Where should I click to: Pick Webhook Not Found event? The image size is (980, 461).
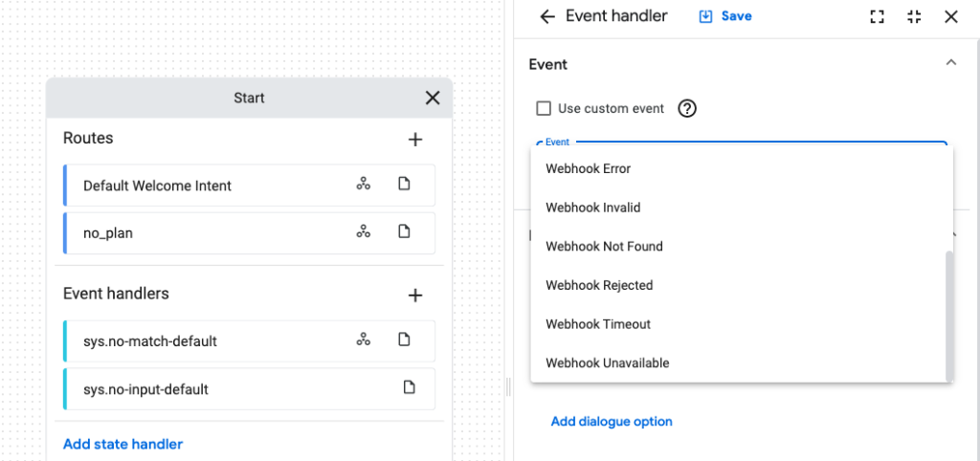point(604,246)
